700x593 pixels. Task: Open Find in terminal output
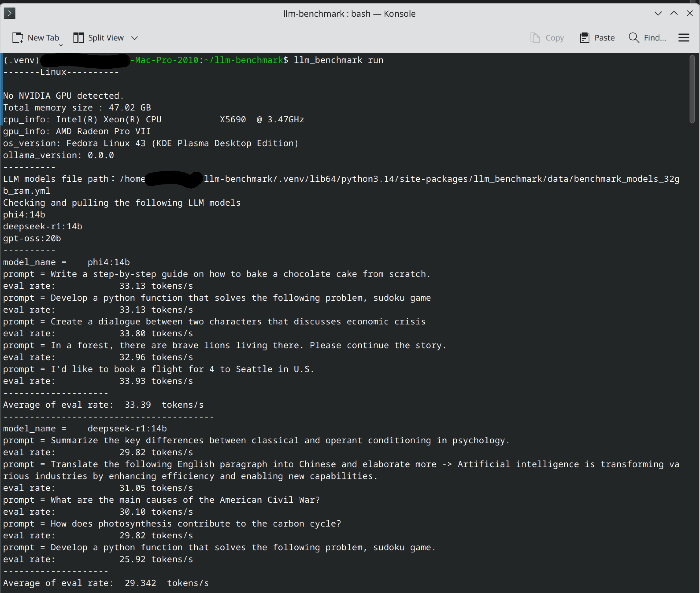pyautogui.click(x=647, y=38)
